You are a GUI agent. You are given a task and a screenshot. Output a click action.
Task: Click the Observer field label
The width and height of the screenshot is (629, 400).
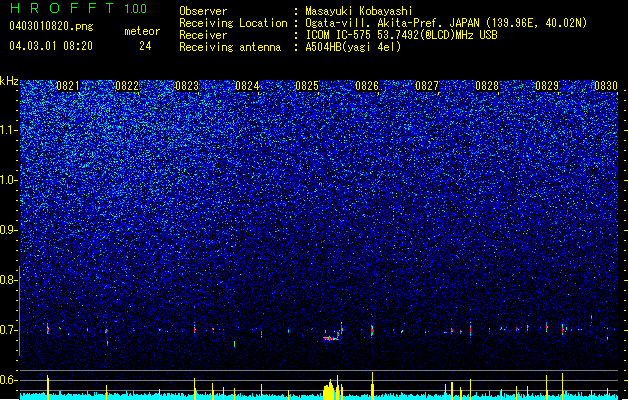203,11
